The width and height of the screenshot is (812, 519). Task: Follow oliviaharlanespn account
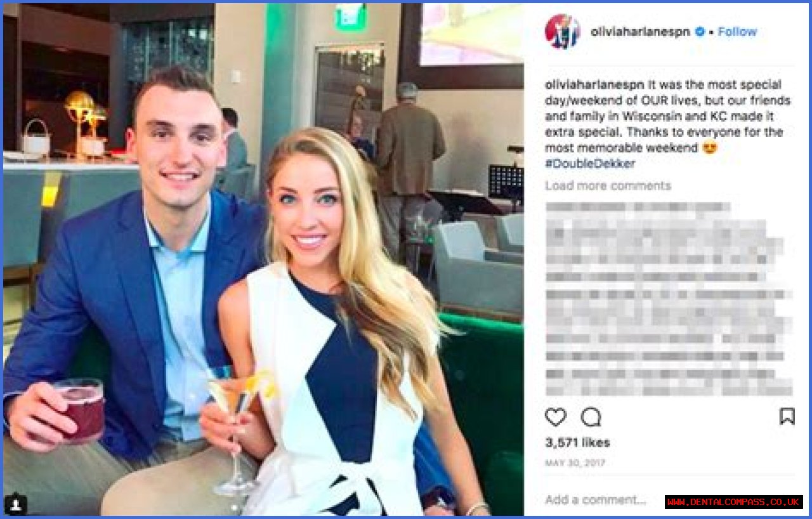coord(737,32)
